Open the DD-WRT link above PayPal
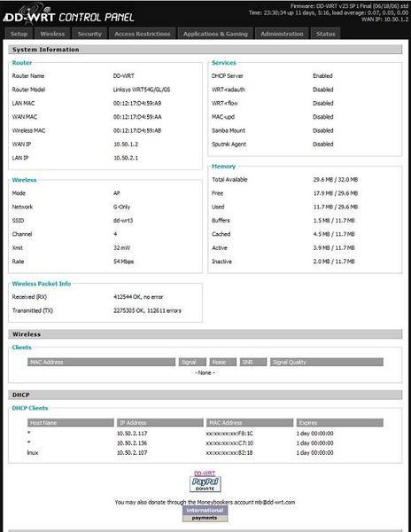 [205, 473]
